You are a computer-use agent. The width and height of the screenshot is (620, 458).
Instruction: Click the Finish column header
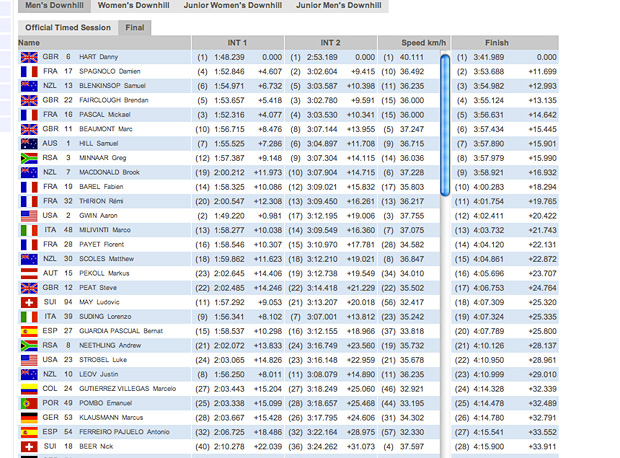click(497, 43)
